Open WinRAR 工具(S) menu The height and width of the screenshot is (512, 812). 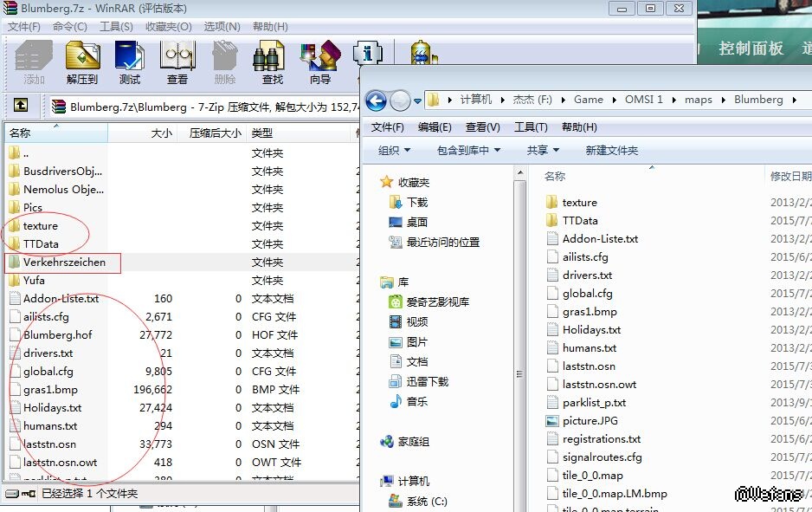116,27
